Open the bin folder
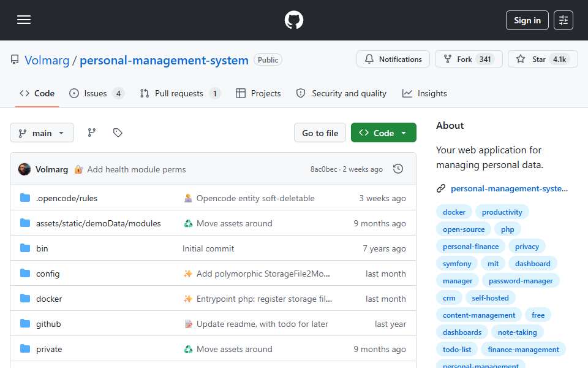The width and height of the screenshot is (588, 368). pyautogui.click(x=42, y=248)
